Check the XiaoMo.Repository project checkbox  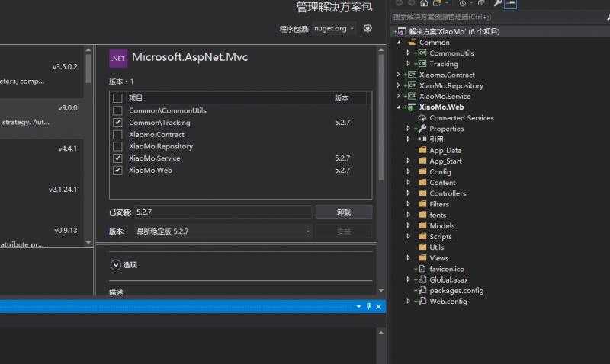coord(117,146)
